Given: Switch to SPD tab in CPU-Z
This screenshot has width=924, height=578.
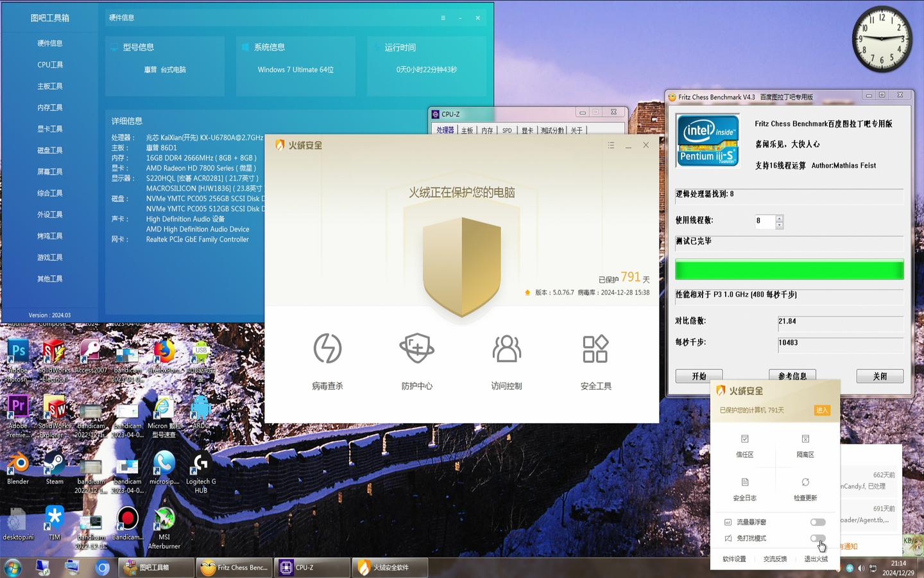Looking at the screenshot, I should point(507,130).
